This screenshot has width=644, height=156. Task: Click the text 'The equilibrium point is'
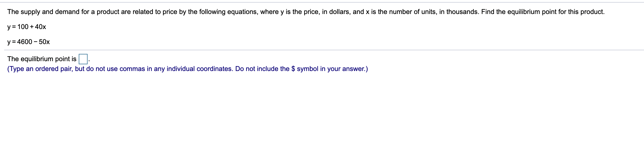[42, 59]
